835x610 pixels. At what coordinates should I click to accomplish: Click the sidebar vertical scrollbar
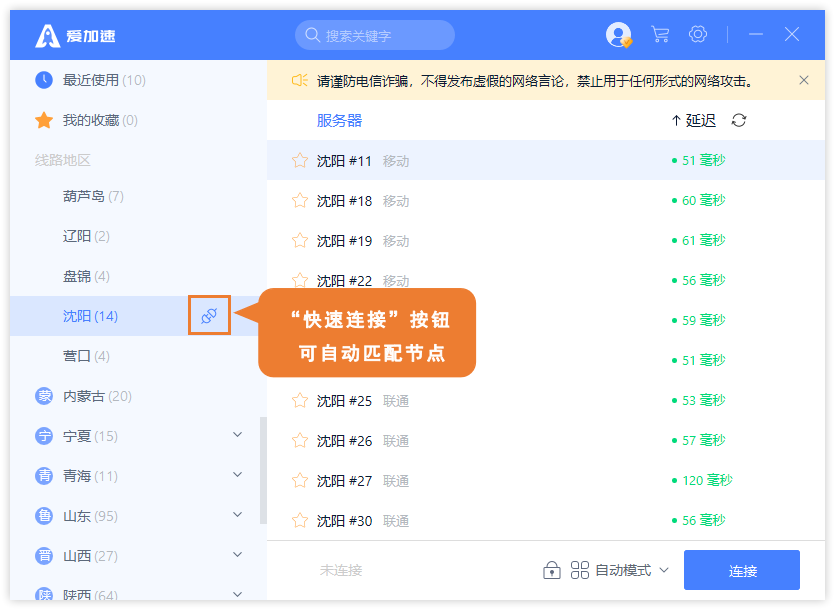click(x=263, y=470)
